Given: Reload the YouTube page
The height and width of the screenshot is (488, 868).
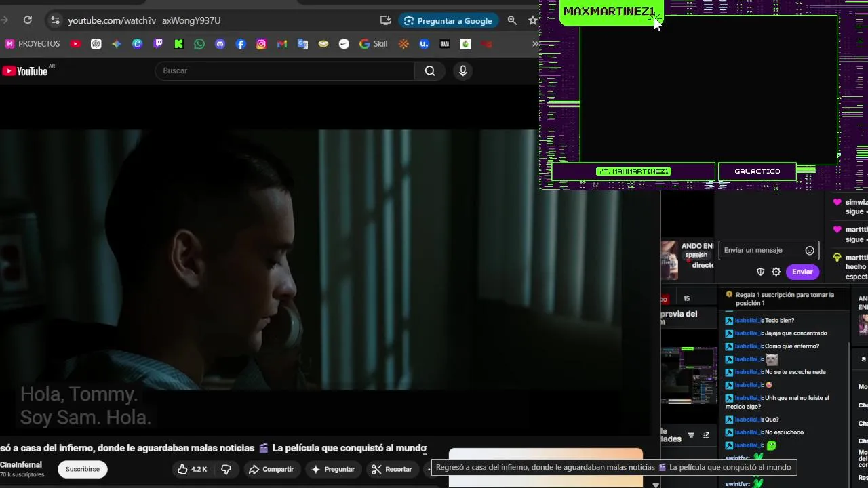Looking at the screenshot, I should pyautogui.click(x=28, y=20).
